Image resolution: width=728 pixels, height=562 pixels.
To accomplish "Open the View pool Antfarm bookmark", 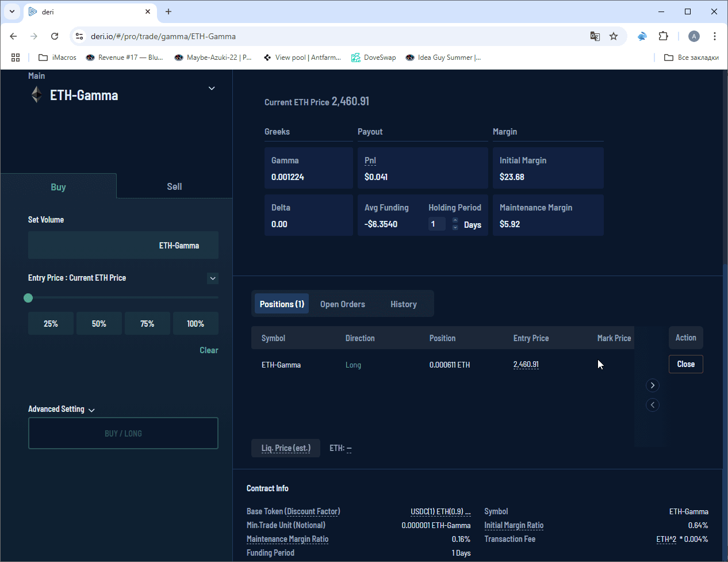I will click(x=302, y=58).
